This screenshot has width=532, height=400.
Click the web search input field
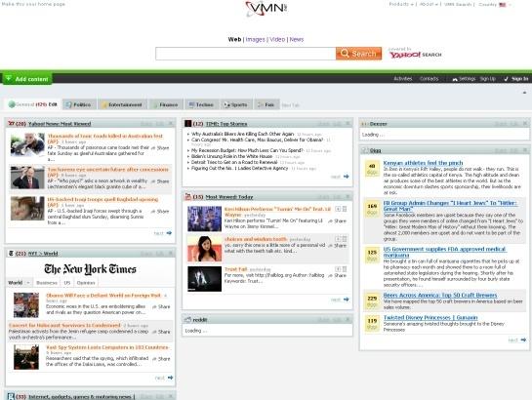246,54
